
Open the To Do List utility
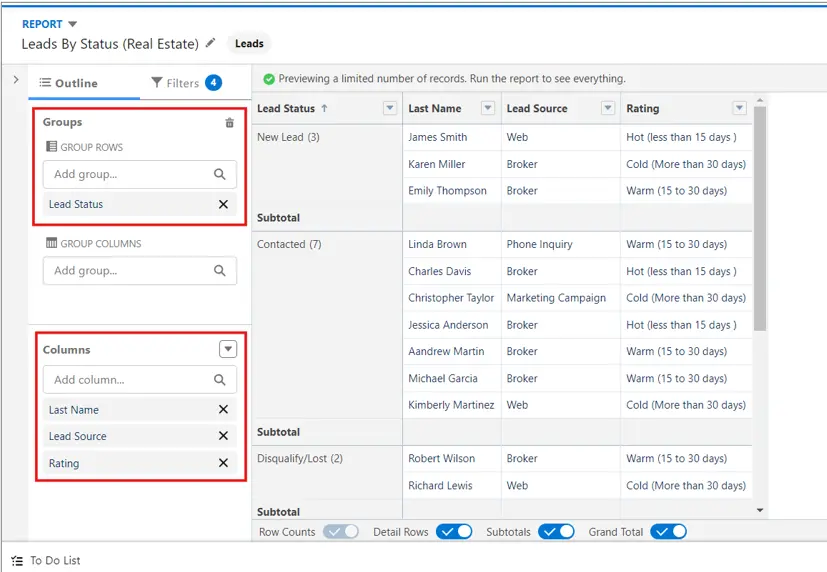[46, 560]
